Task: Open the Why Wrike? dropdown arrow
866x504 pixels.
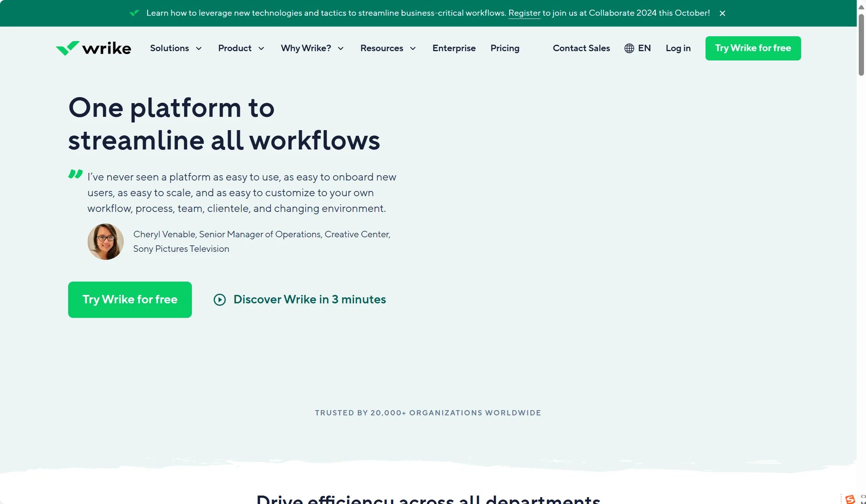Action: (341, 48)
